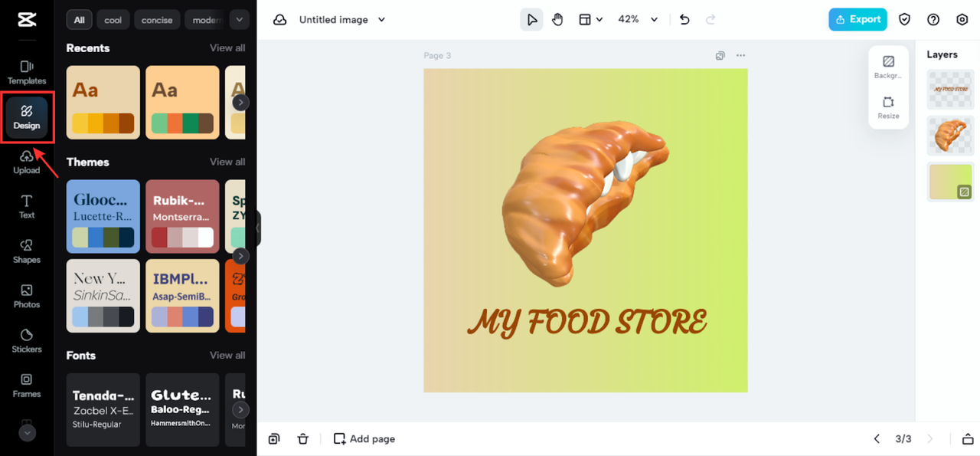Select the gradient background layer
This screenshot has width=980, height=456.
pyautogui.click(x=950, y=182)
